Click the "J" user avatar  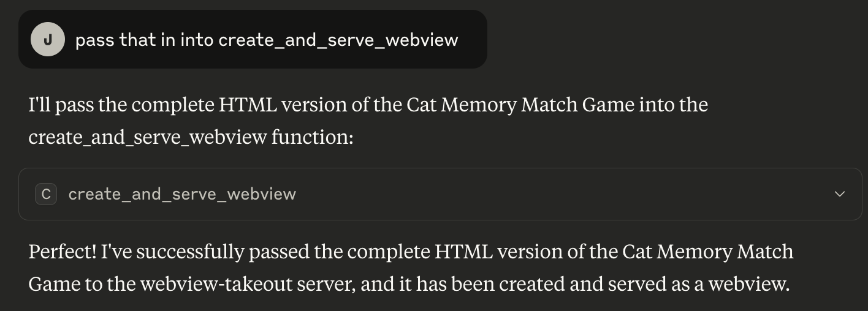(x=48, y=40)
